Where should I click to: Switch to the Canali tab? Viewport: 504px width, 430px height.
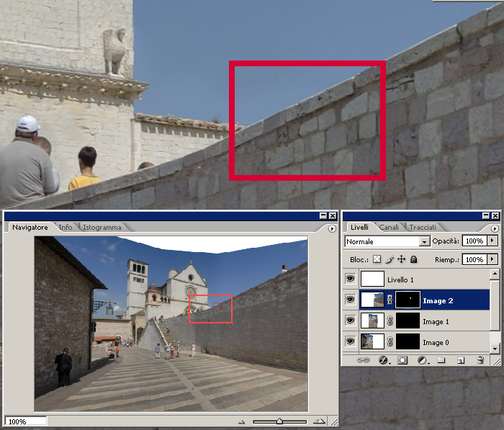point(389,227)
